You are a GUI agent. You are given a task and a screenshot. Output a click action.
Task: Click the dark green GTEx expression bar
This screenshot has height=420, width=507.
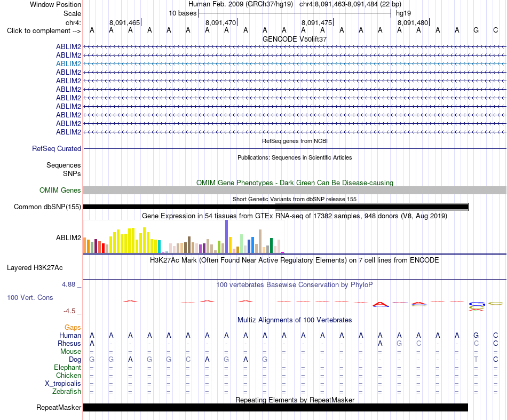click(272, 245)
